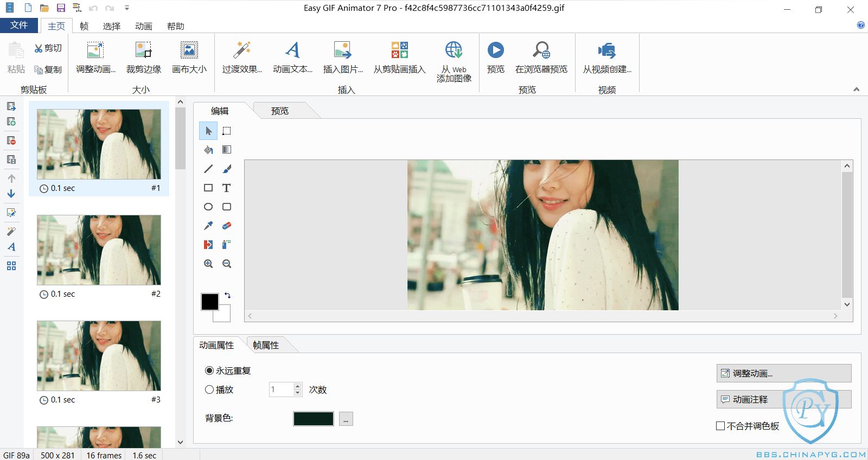Move frame down arrow in sidebar
The image size is (868, 460).
click(11, 194)
